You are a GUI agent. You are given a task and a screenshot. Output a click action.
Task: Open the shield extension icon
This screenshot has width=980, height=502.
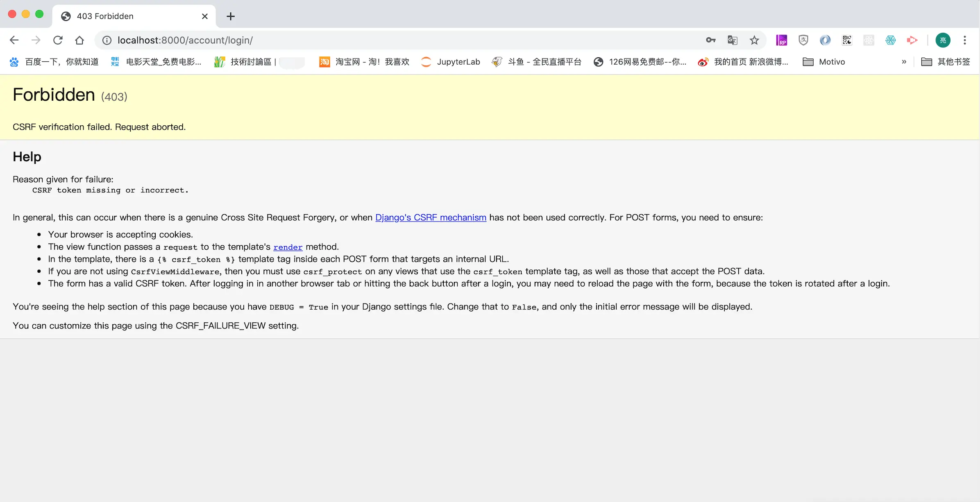803,40
